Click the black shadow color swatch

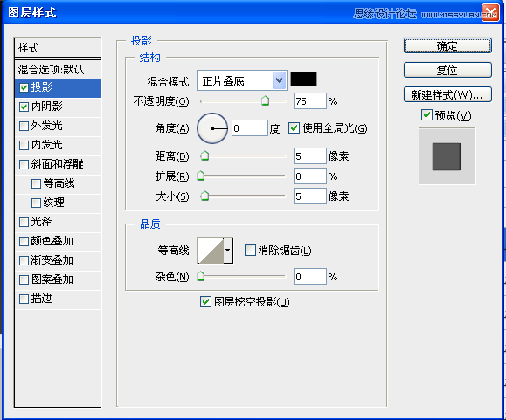303,79
